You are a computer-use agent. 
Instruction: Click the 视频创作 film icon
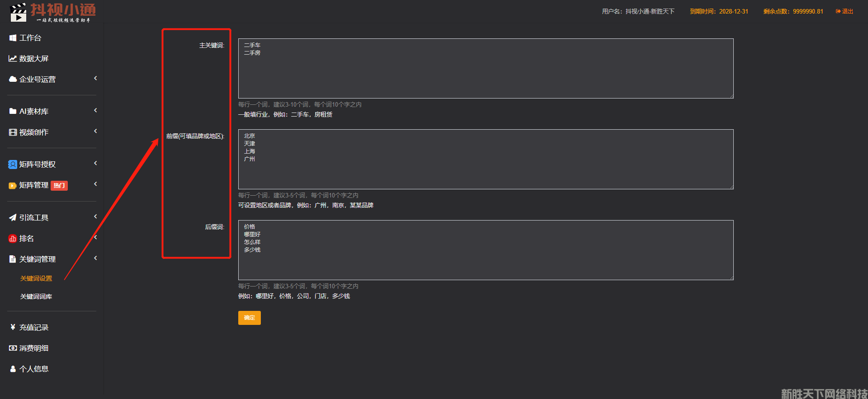(x=13, y=132)
